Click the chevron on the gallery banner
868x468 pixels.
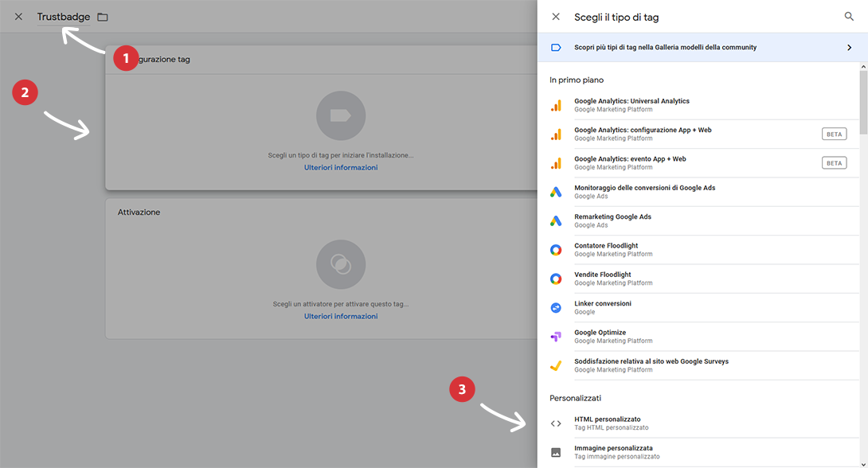849,48
